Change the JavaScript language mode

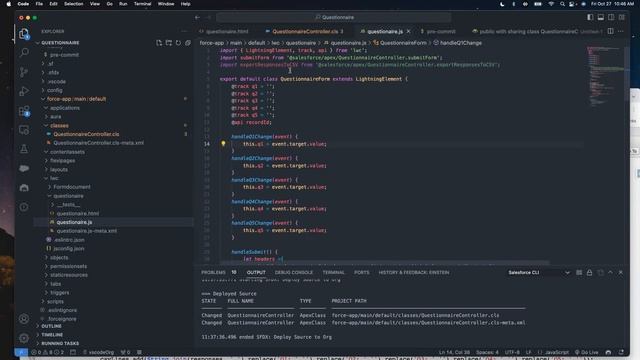556,352
